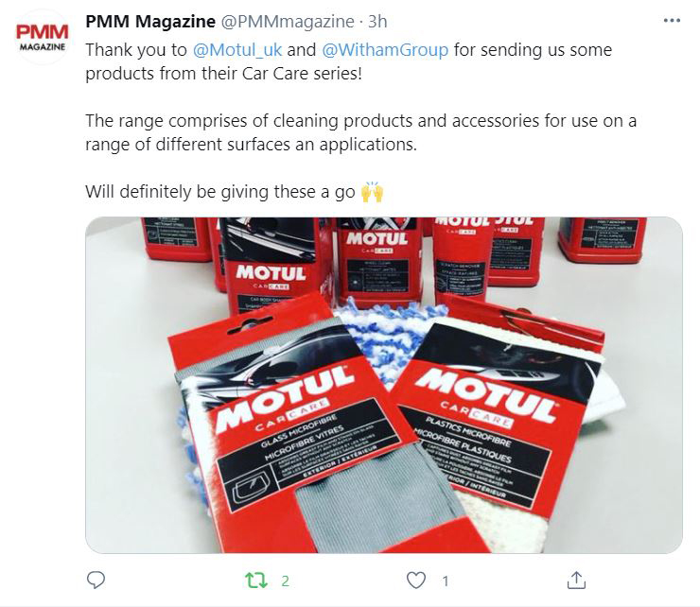Viewport: 700px width, 607px height.
Task: Open the three-dot more options menu
Action: (672, 21)
